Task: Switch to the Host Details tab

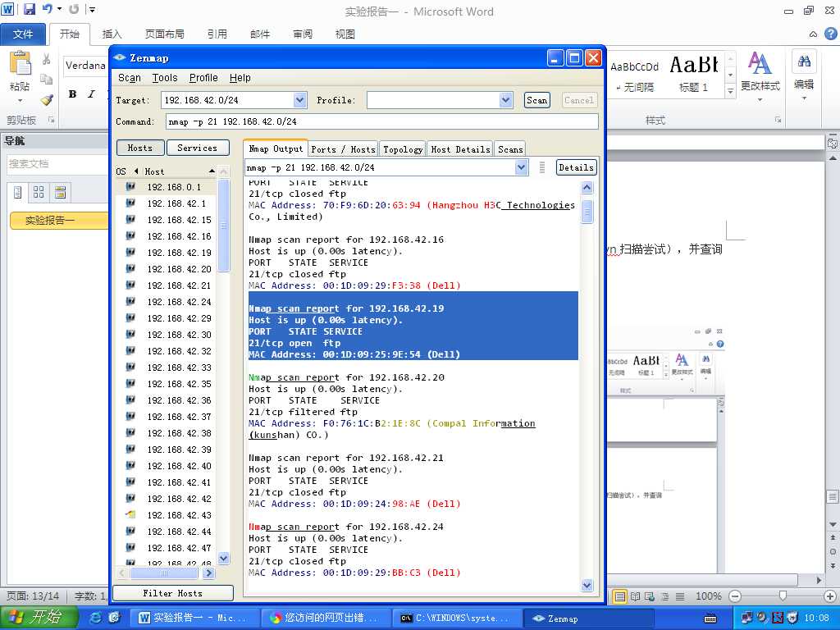Action: point(461,149)
